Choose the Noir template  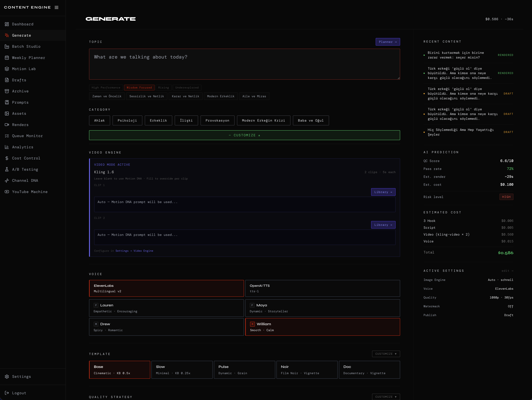point(307,369)
